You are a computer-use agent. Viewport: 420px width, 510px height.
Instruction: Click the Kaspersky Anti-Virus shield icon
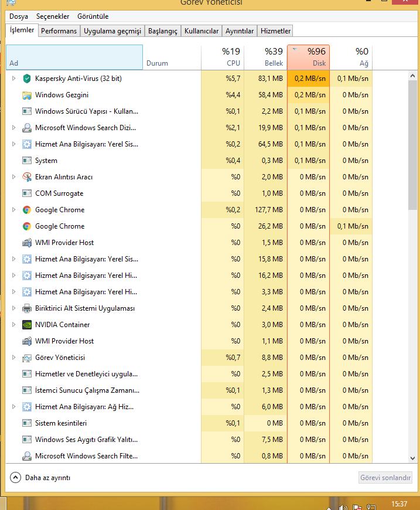point(27,79)
